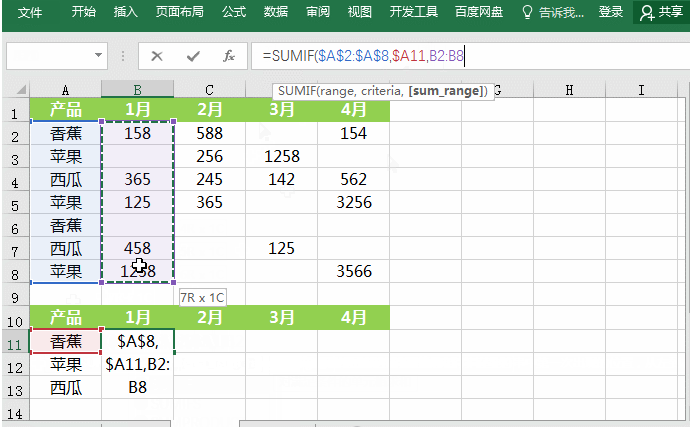
Task: Click cell C3 containing 256
Action: 209,156
